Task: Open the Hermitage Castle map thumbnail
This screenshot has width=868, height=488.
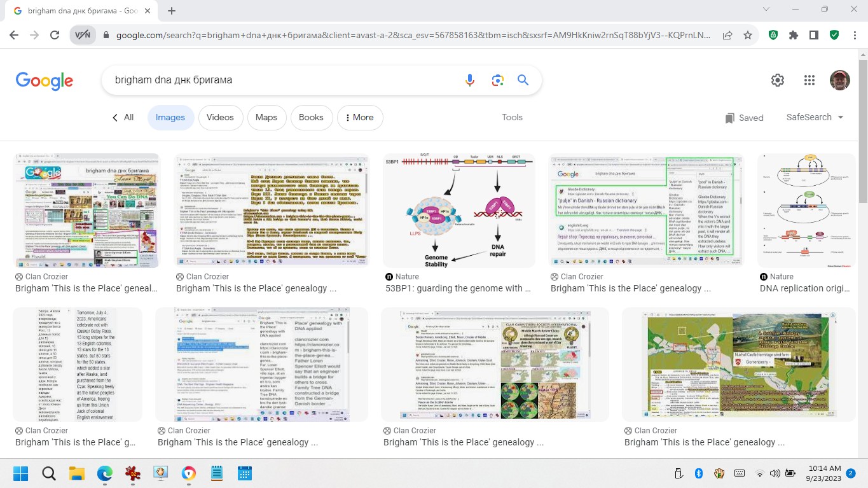Action: point(739,365)
